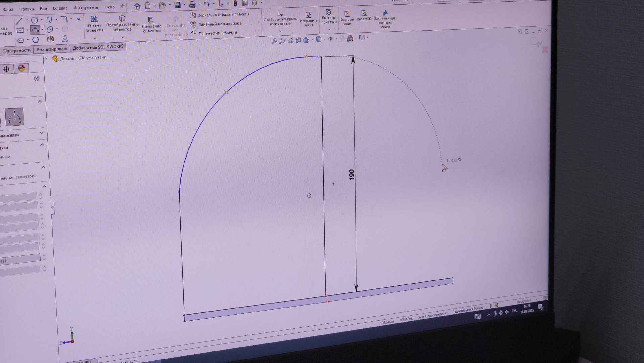Select the Spline sketch tool

(49, 19)
